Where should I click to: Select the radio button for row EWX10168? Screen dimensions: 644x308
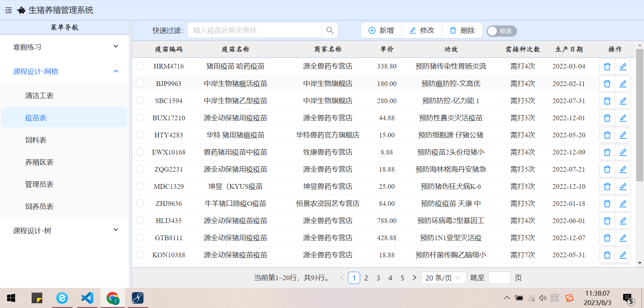(140, 152)
